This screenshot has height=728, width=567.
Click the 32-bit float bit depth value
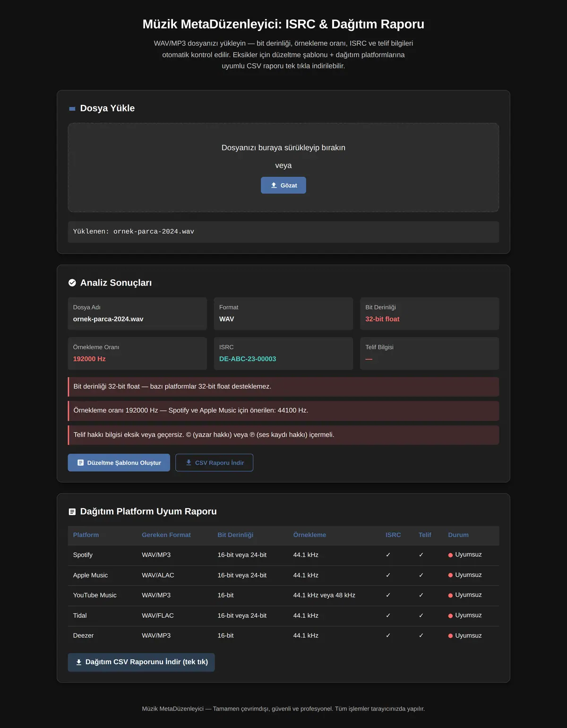pos(382,319)
